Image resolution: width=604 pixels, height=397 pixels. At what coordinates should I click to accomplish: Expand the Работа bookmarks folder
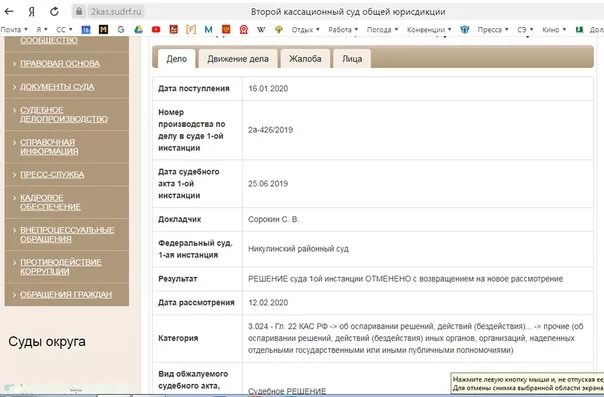[343, 29]
